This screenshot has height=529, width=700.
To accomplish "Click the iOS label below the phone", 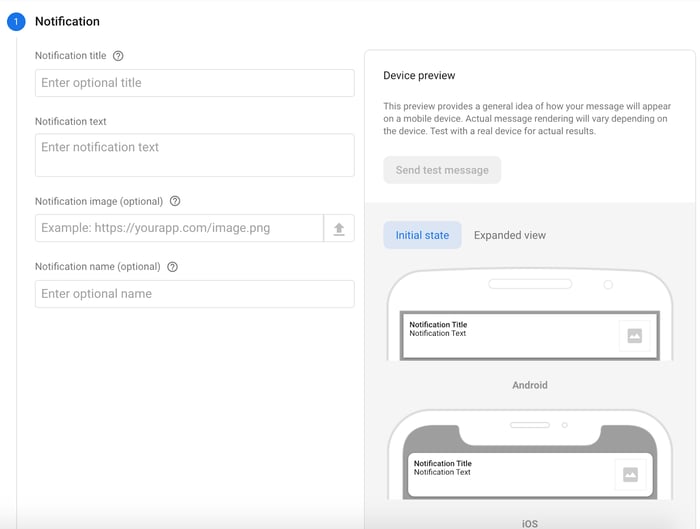I will (530, 523).
